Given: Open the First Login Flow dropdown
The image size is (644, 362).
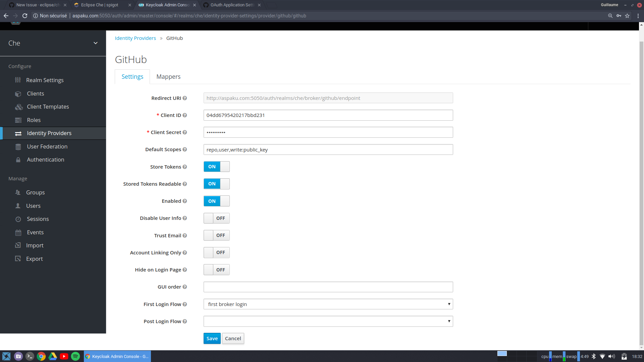Looking at the screenshot, I should coord(328,304).
